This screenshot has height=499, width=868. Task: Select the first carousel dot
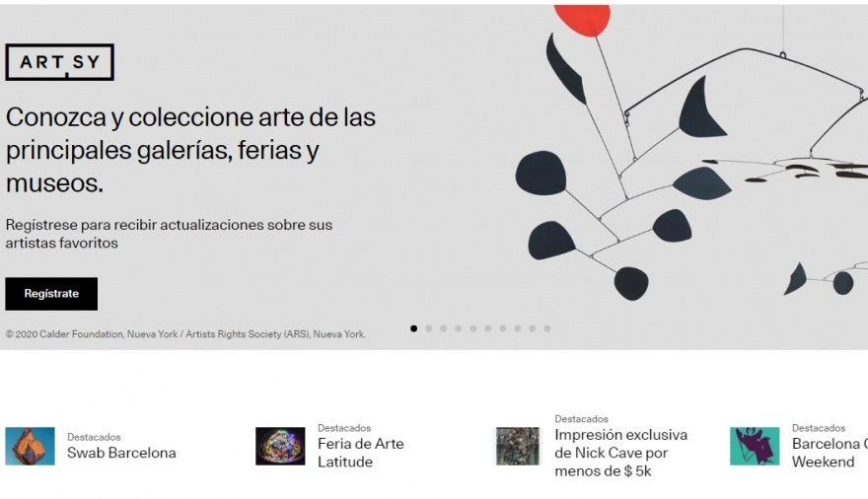[413, 328]
